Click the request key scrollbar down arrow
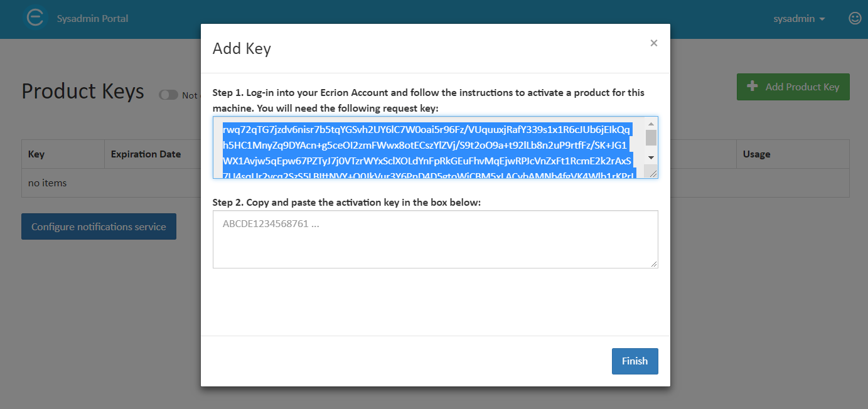Viewport: 868px width, 409px height. pos(651,157)
